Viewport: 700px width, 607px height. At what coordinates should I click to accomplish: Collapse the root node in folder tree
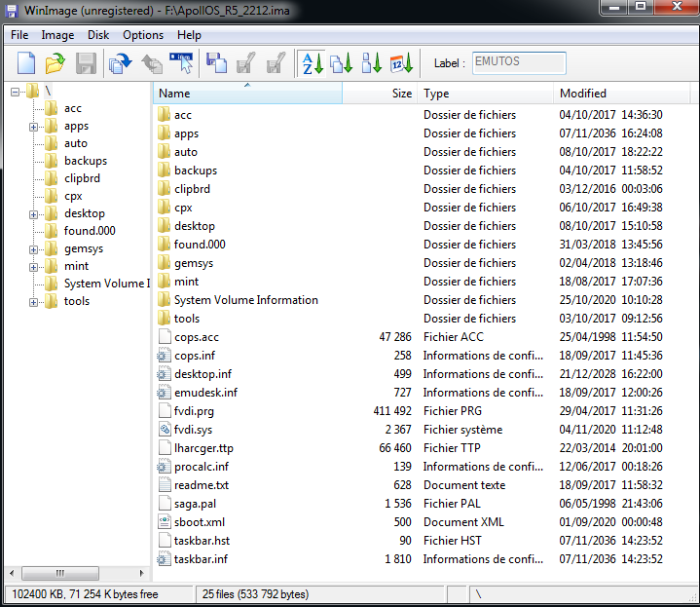(x=16, y=92)
